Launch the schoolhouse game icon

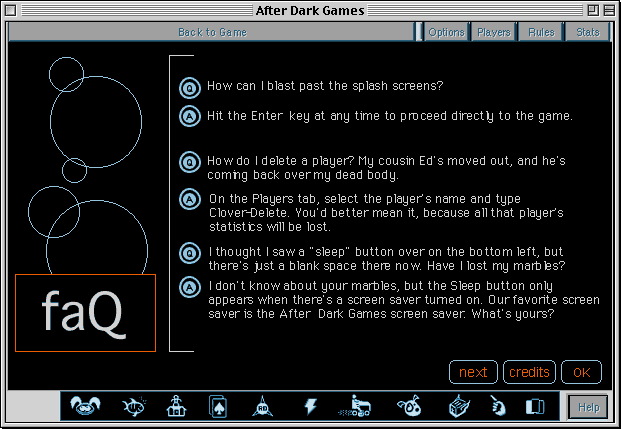point(176,406)
